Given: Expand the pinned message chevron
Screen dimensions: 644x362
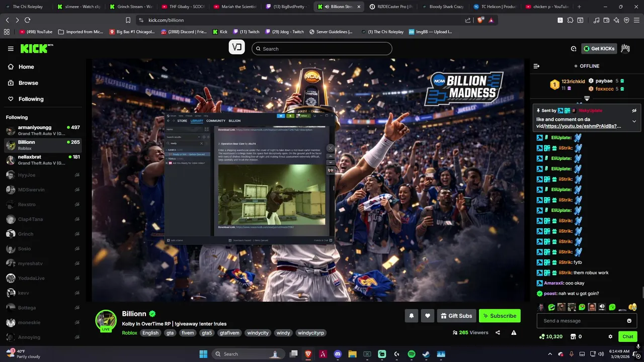Looking at the screenshot, I should (x=634, y=121).
